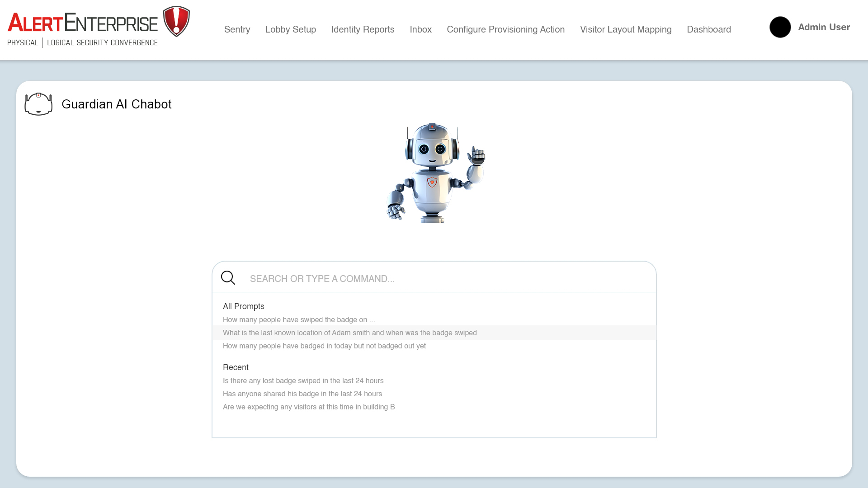Click the Guardian AI chatbot head icon
The width and height of the screenshot is (868, 488).
click(38, 104)
